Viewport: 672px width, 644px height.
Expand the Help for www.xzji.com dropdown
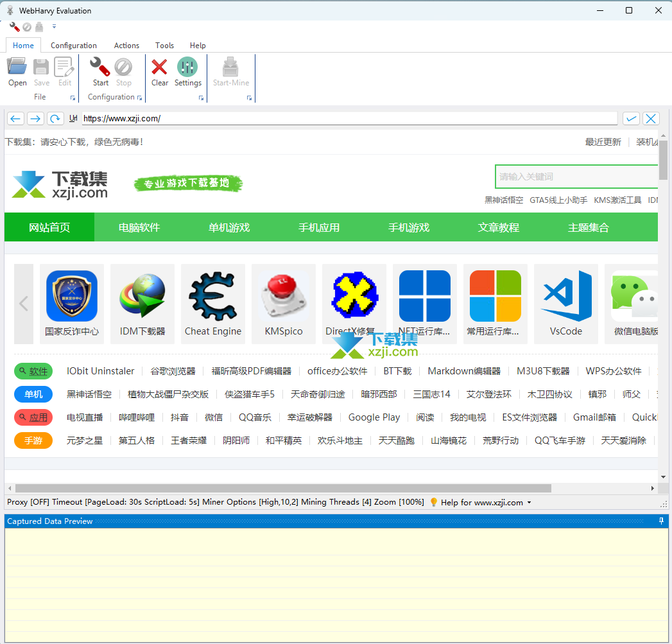click(529, 503)
